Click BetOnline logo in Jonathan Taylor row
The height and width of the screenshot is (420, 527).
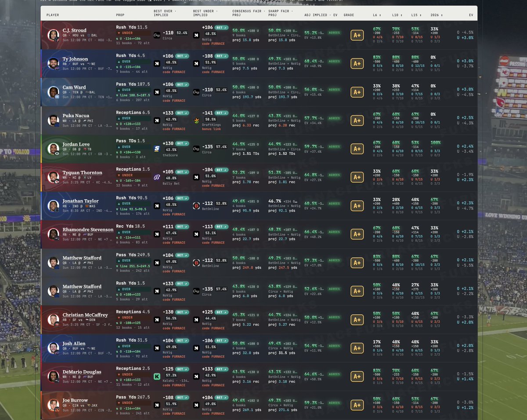196,206
